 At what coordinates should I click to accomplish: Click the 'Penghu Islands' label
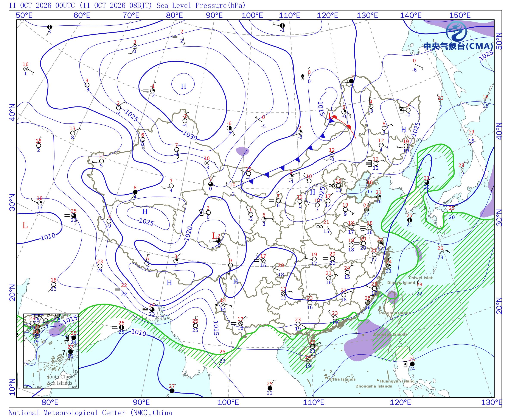click(x=395, y=313)
